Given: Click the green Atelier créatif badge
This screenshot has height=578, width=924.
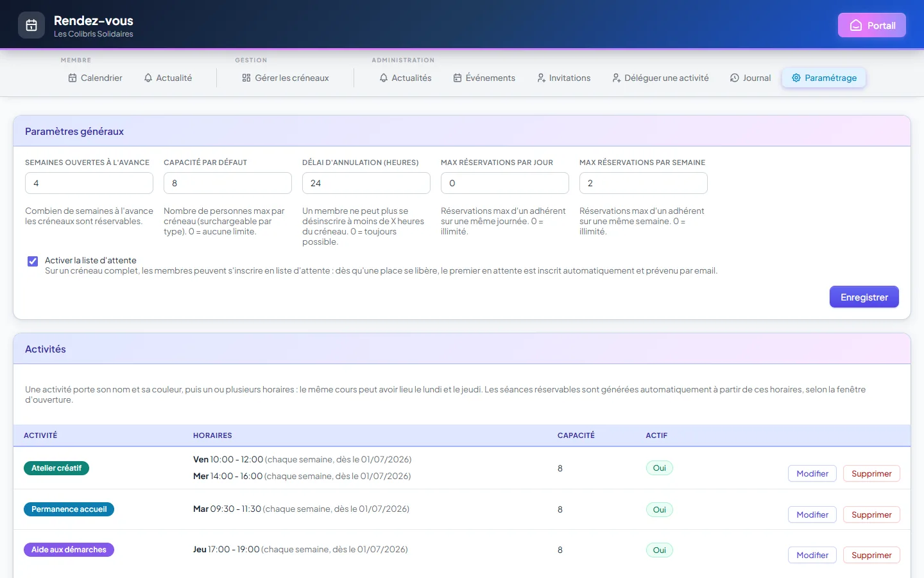Looking at the screenshot, I should [x=56, y=468].
